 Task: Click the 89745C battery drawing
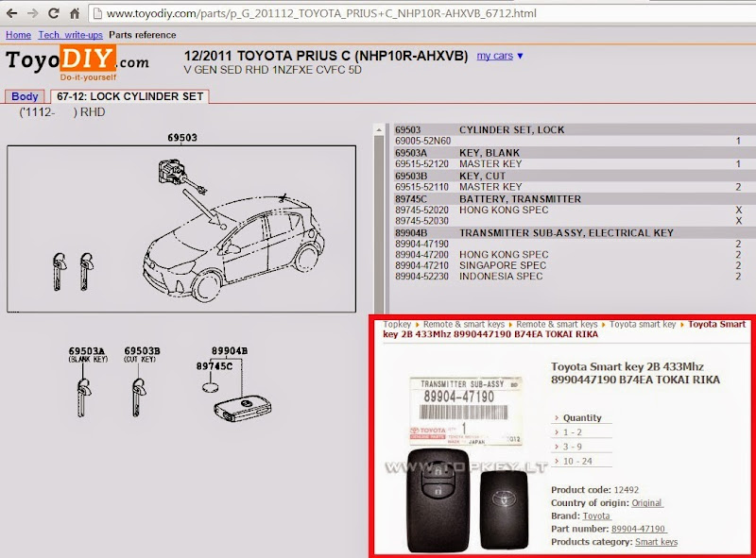[x=211, y=386]
